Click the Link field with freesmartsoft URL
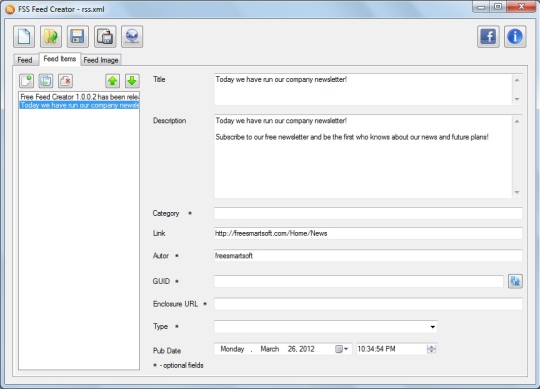This screenshot has width=540, height=389. [368, 233]
